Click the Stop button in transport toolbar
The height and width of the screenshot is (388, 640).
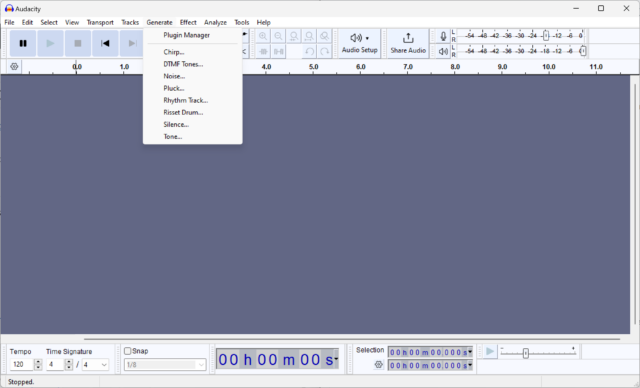78,43
